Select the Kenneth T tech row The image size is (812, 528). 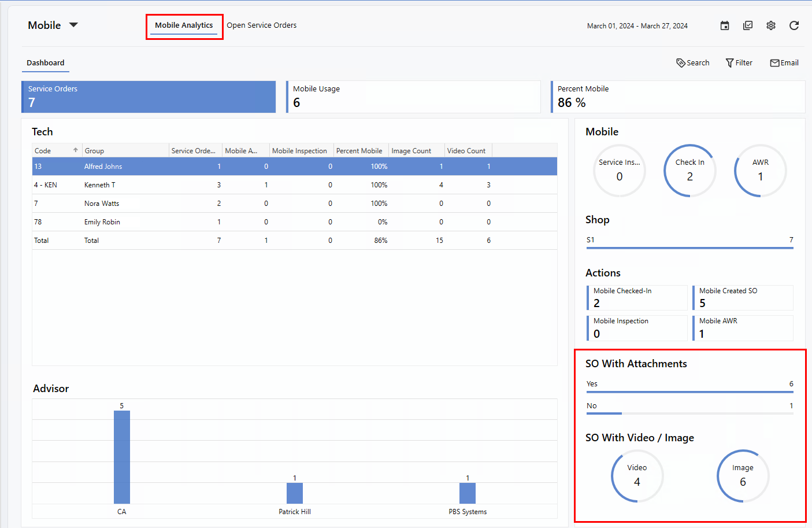pyautogui.click(x=100, y=185)
